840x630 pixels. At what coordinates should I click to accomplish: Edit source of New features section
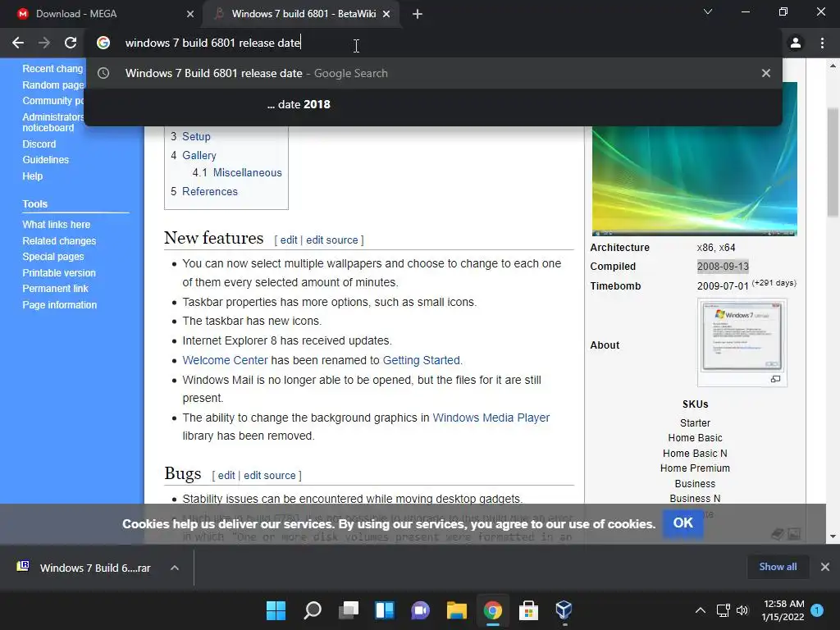pos(331,240)
